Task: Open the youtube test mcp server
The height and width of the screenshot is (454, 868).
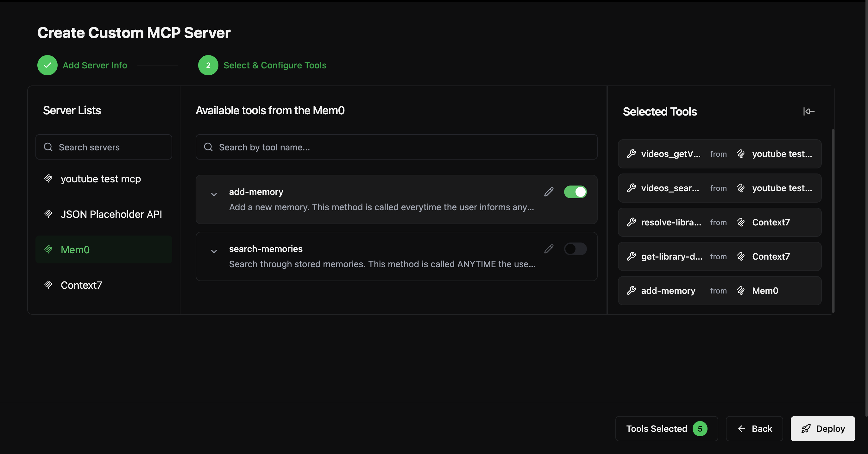Action: pos(100,179)
